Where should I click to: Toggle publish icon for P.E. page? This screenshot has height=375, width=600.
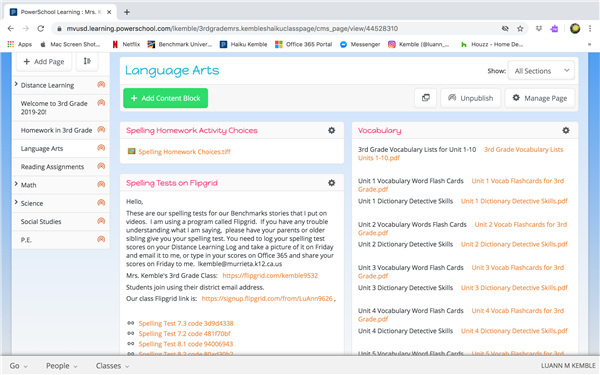point(101,239)
